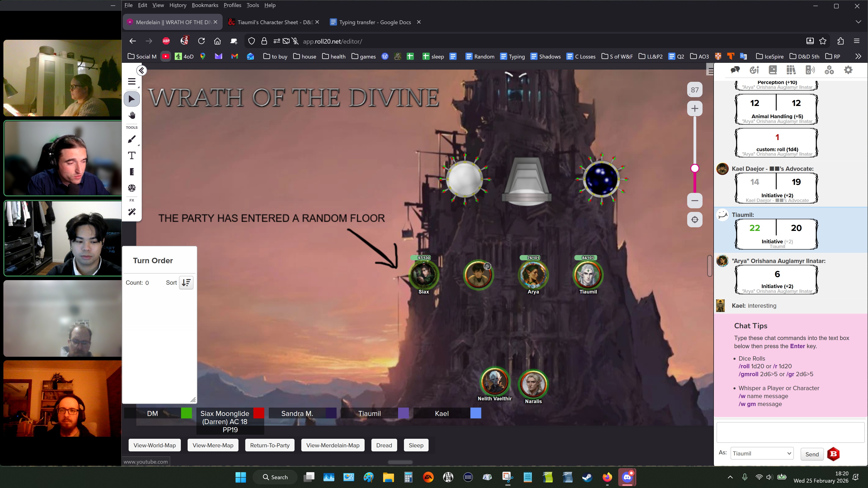Activate the pan hand tool

[x=132, y=115]
